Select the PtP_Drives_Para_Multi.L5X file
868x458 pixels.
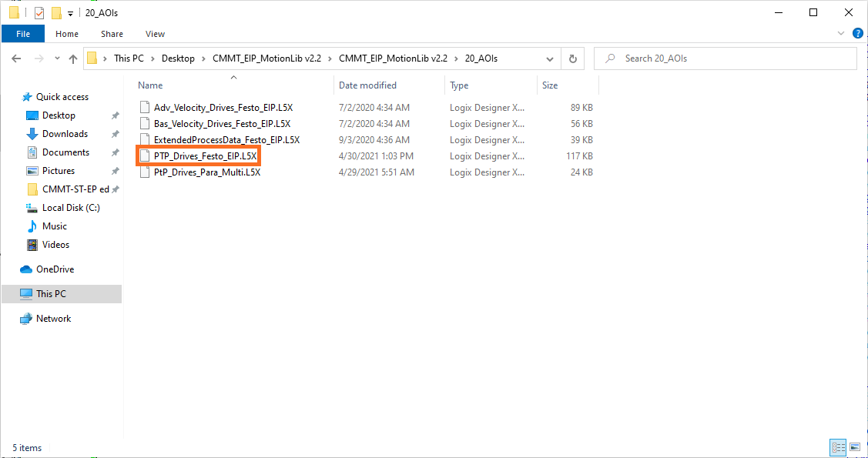(207, 172)
